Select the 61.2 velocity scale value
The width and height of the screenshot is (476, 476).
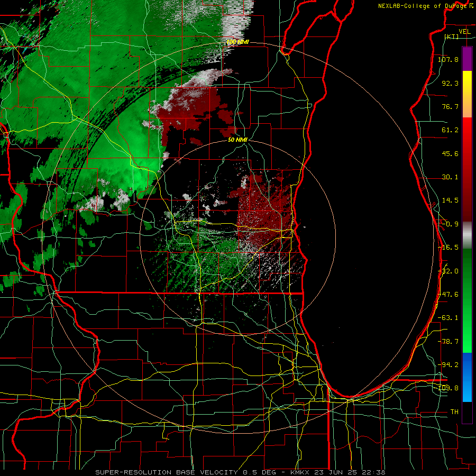450,130
